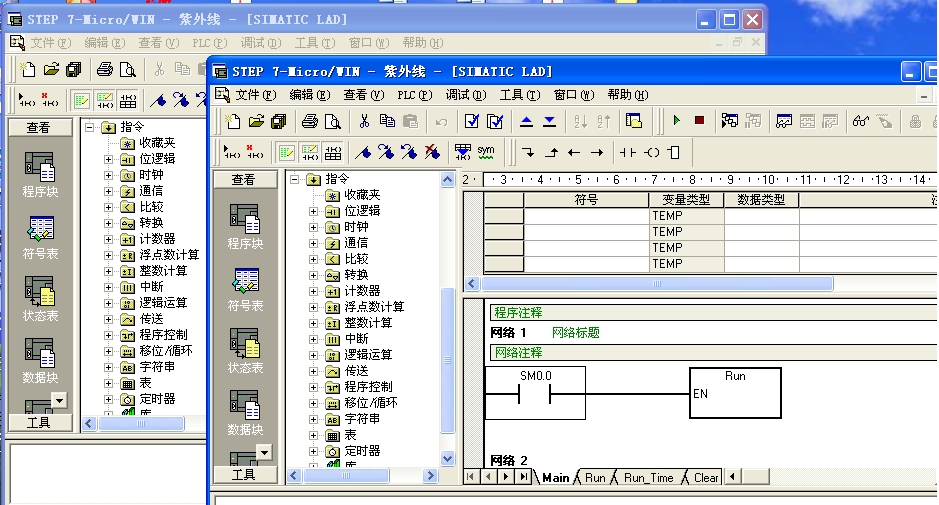
Task: Switch to the Clear tab
Action: click(706, 477)
